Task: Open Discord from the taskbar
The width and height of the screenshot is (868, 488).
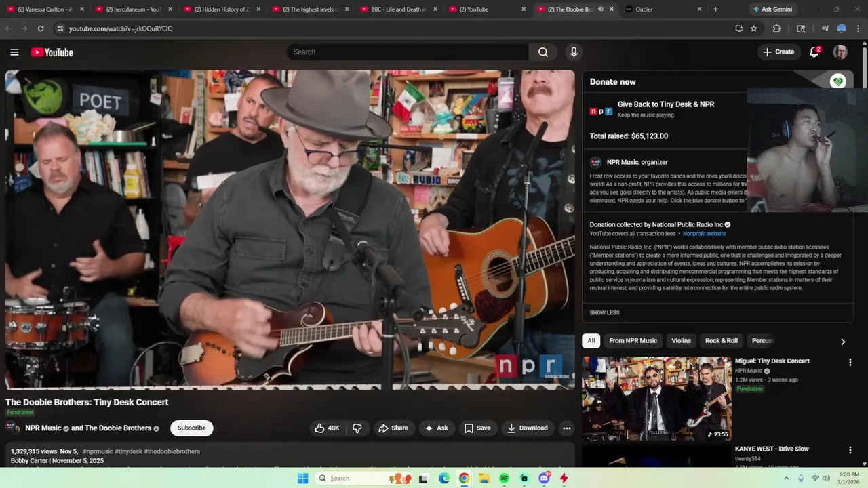Action: coord(544,479)
